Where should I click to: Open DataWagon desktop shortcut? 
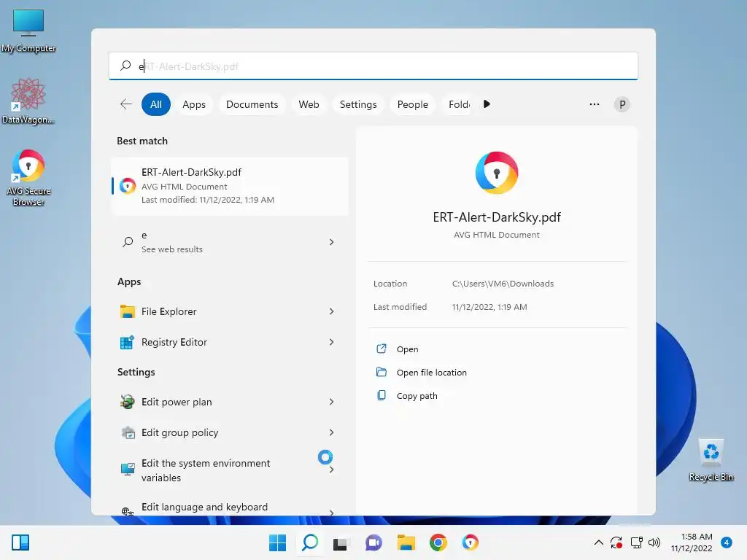pyautogui.click(x=28, y=101)
